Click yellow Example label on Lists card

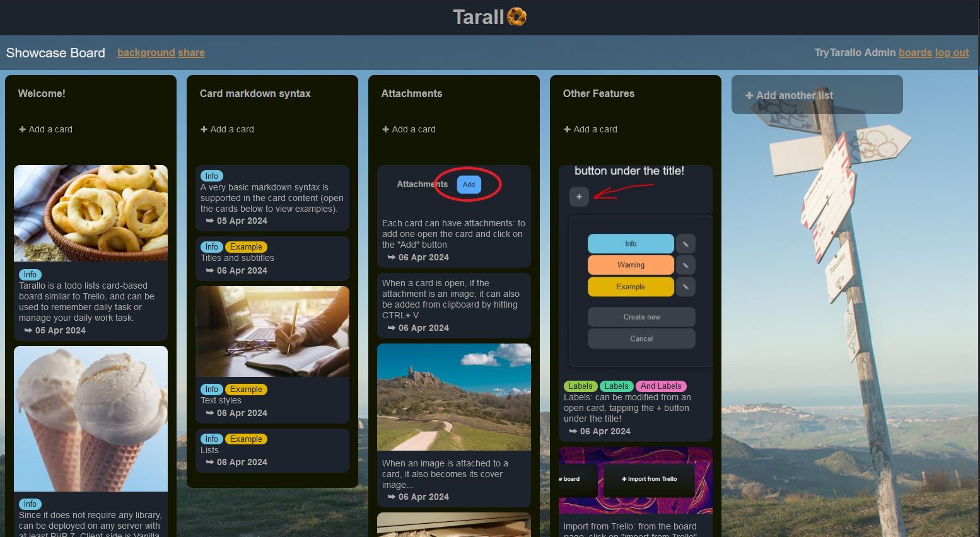click(x=246, y=439)
